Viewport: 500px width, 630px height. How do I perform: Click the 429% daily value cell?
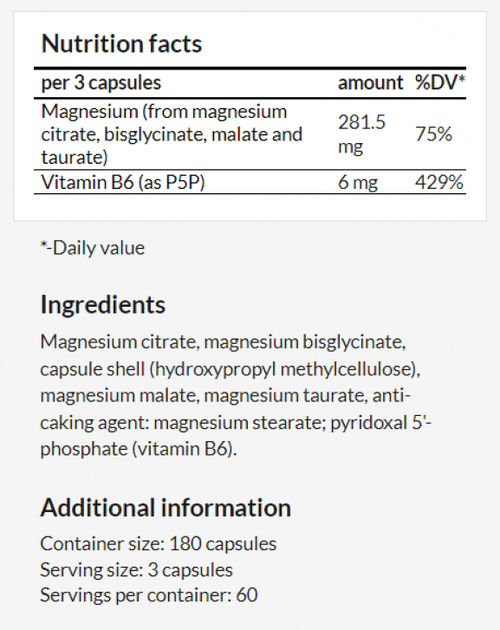coord(439,182)
